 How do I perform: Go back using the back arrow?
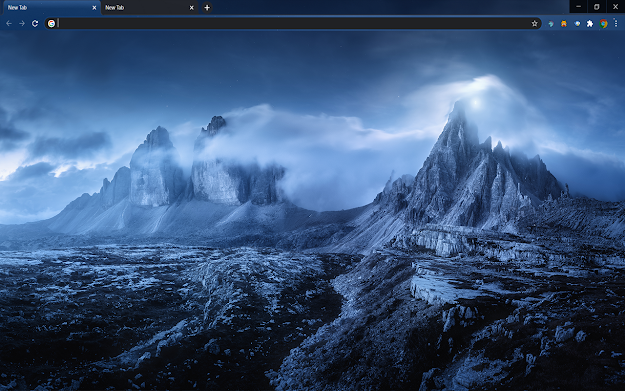(9, 24)
